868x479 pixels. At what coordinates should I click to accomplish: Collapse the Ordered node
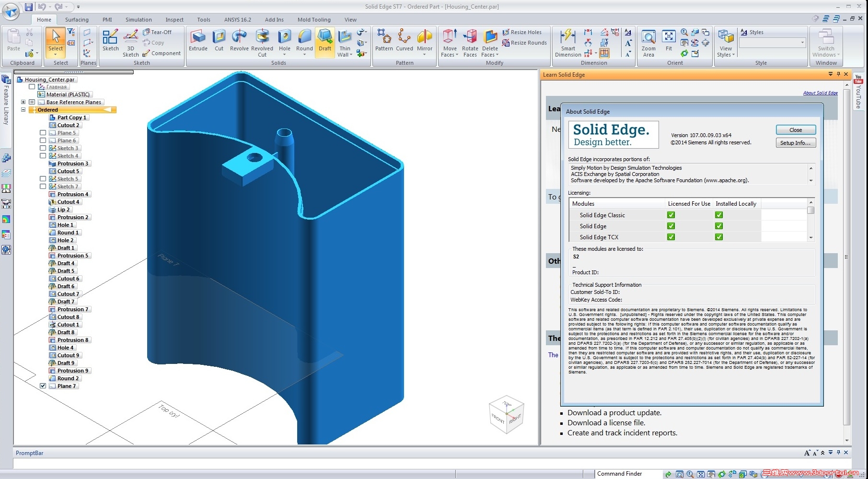23,110
